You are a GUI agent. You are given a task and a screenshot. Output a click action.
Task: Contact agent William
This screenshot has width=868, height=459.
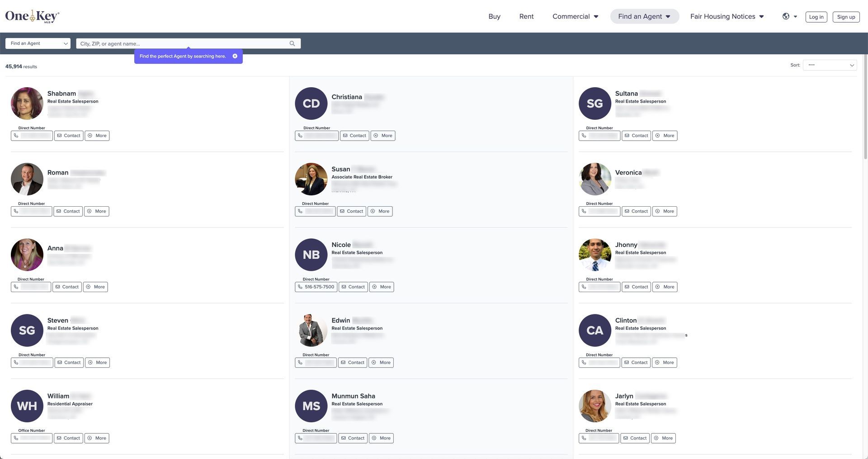(x=68, y=438)
